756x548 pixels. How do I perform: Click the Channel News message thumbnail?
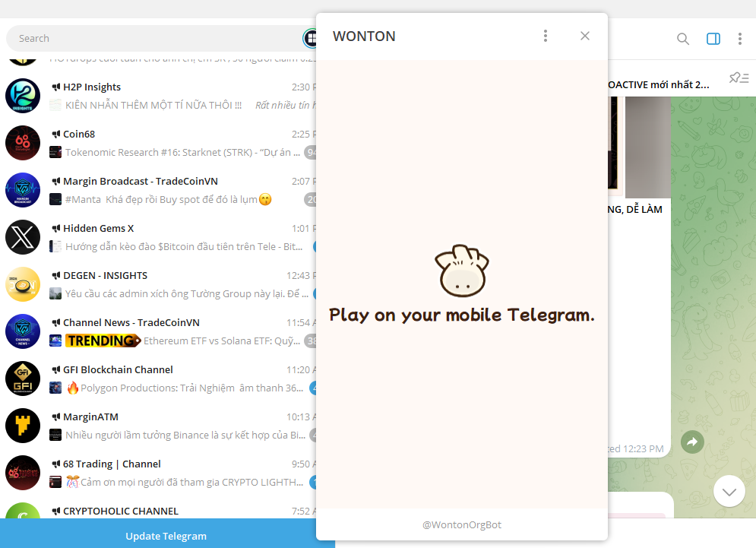click(x=55, y=341)
